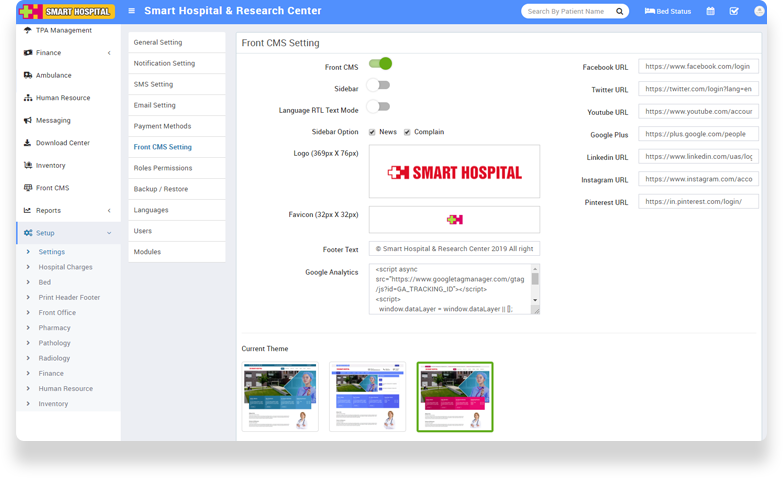Click the Ambulance icon in sidebar
This screenshot has width=783, height=478.
(27, 75)
